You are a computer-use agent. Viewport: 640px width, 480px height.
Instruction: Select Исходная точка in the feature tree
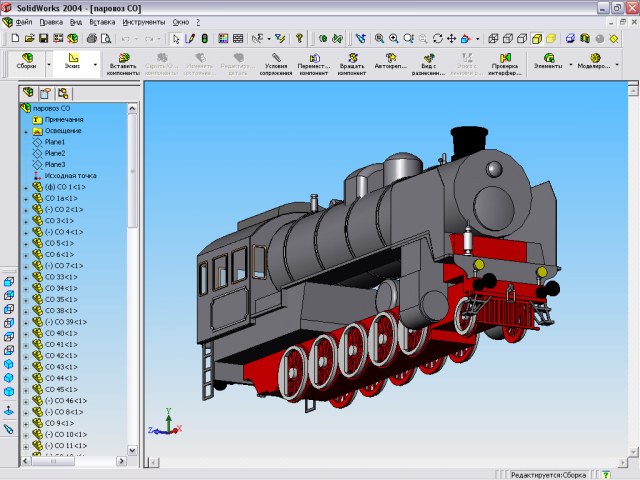click(x=70, y=175)
